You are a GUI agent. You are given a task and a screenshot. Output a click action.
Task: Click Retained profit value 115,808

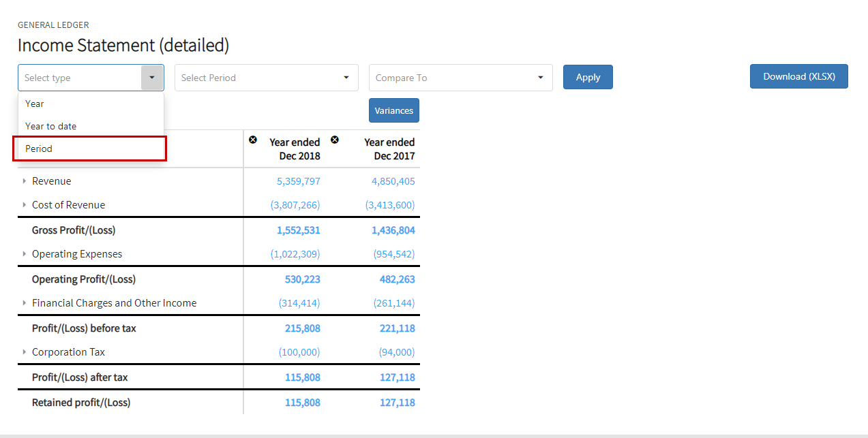point(303,403)
